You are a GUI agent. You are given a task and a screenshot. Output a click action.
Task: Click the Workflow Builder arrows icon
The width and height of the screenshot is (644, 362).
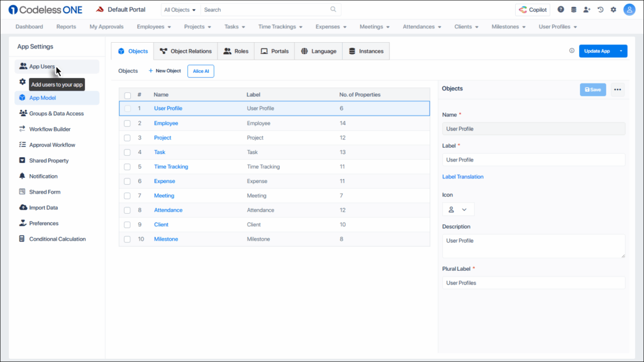[22, 129]
